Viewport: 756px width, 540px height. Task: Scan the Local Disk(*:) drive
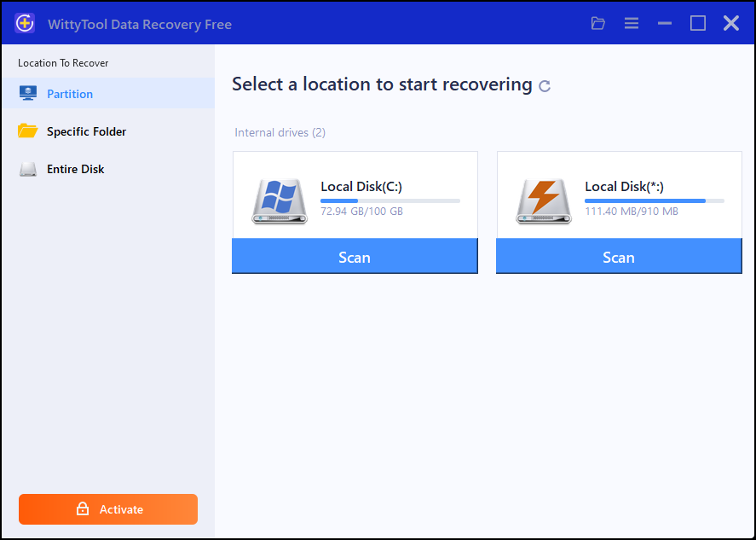(x=619, y=257)
